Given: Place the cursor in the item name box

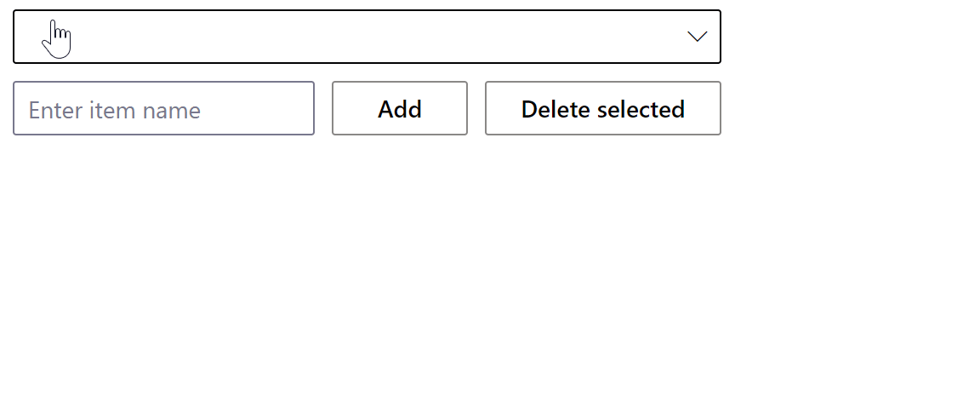Looking at the screenshot, I should (163, 108).
